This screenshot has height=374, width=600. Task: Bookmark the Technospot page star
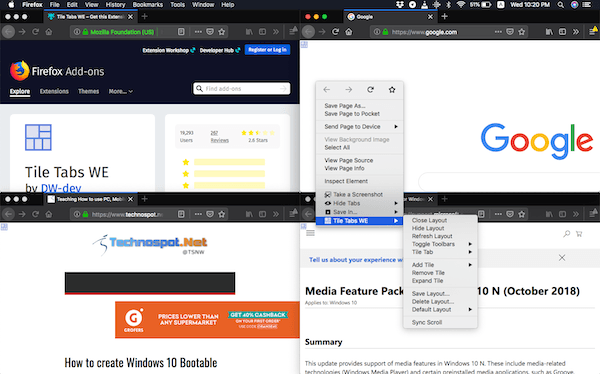click(x=222, y=214)
